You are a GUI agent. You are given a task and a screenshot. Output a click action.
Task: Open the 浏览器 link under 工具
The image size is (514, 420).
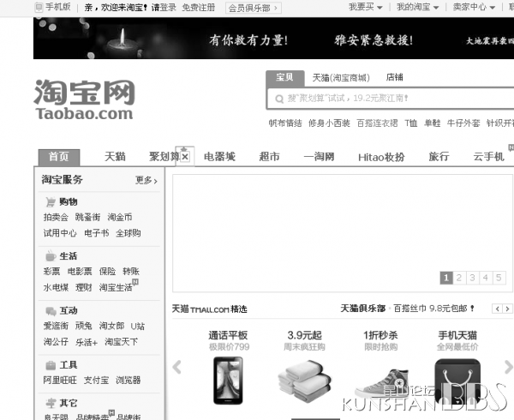128,381
